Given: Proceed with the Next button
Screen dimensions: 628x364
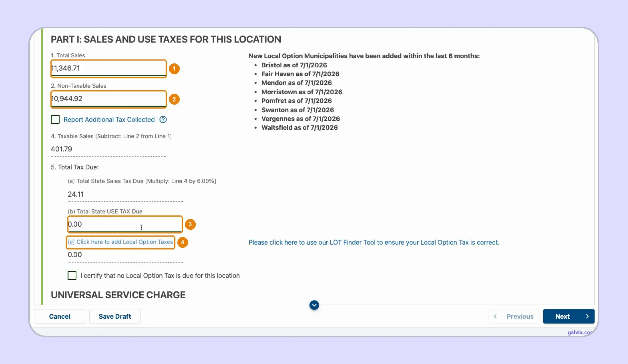Looking at the screenshot, I should 569,316.
